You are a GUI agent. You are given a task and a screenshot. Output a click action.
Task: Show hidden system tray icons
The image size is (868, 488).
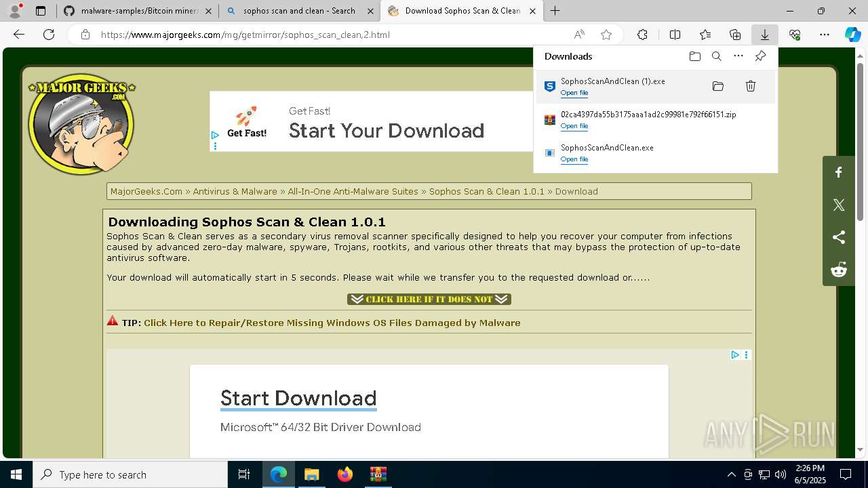coord(731,474)
